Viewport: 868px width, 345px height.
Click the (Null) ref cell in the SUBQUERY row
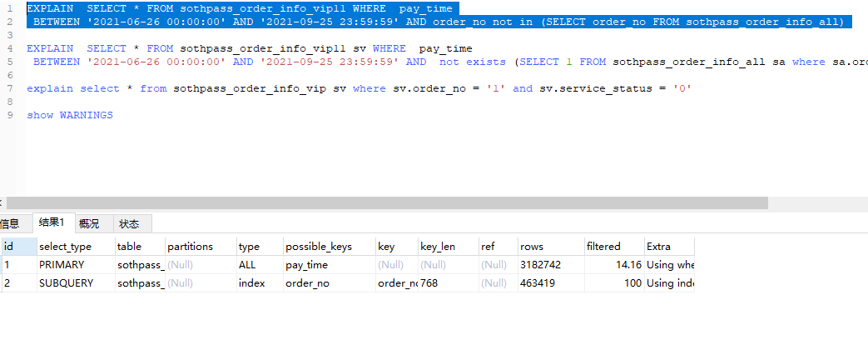[x=498, y=282]
